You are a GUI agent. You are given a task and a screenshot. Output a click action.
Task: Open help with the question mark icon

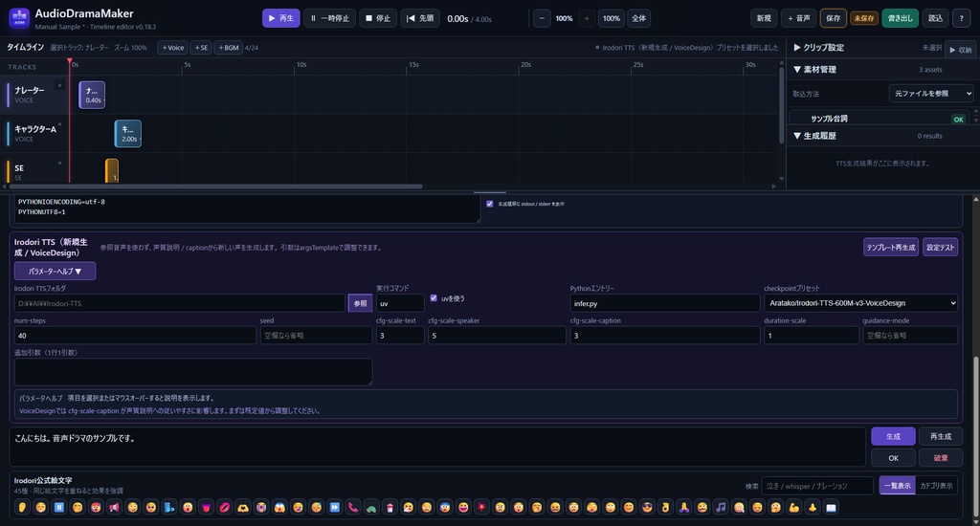961,18
